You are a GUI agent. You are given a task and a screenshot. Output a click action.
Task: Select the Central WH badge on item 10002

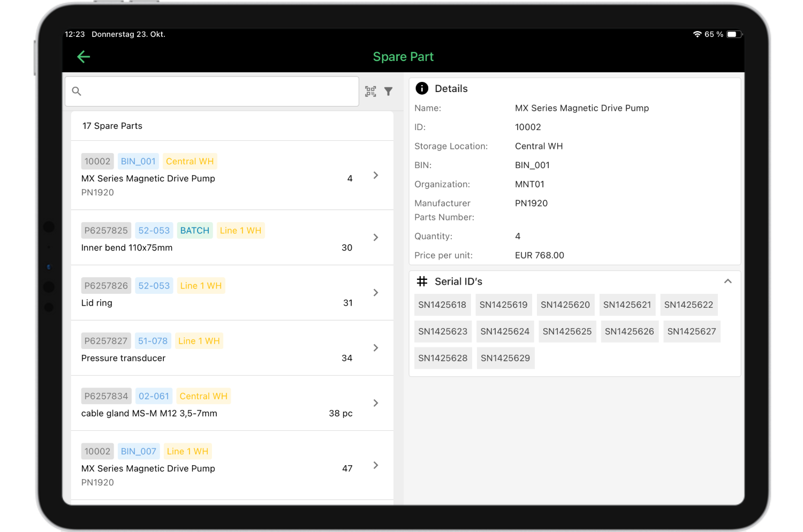pos(190,161)
